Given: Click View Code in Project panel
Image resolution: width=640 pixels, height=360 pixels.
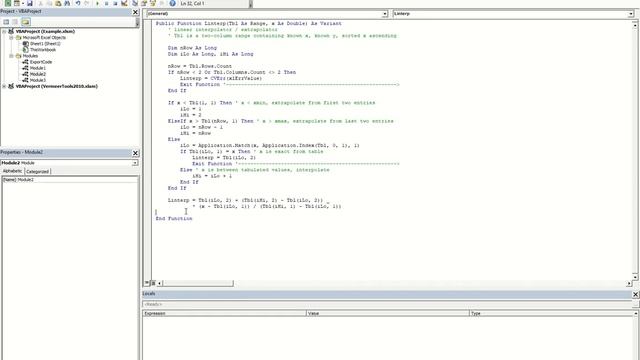Looking at the screenshot, I should pos(6,22).
